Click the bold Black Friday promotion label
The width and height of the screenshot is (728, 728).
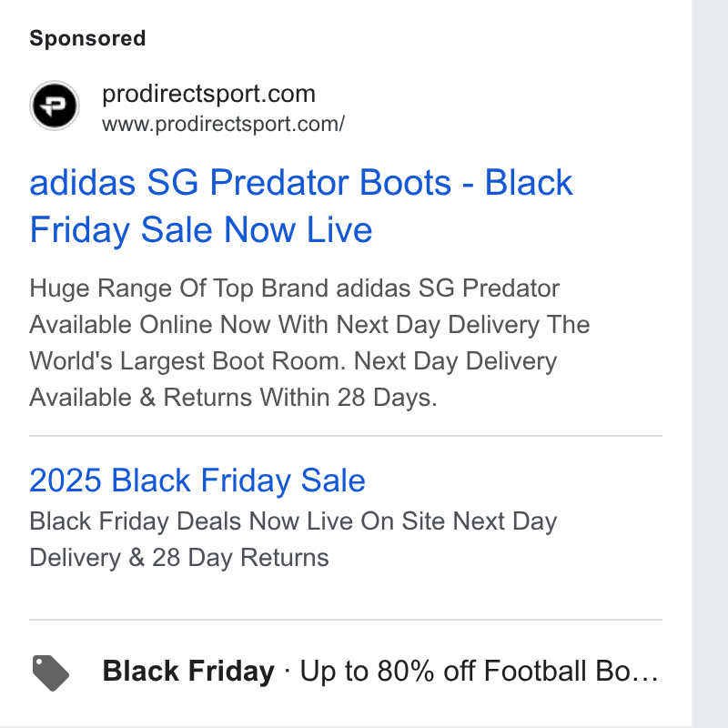188,672
